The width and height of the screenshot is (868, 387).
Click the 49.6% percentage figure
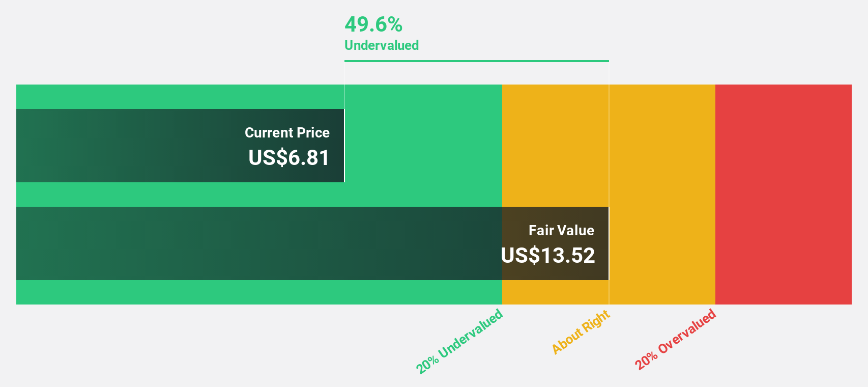point(373,24)
